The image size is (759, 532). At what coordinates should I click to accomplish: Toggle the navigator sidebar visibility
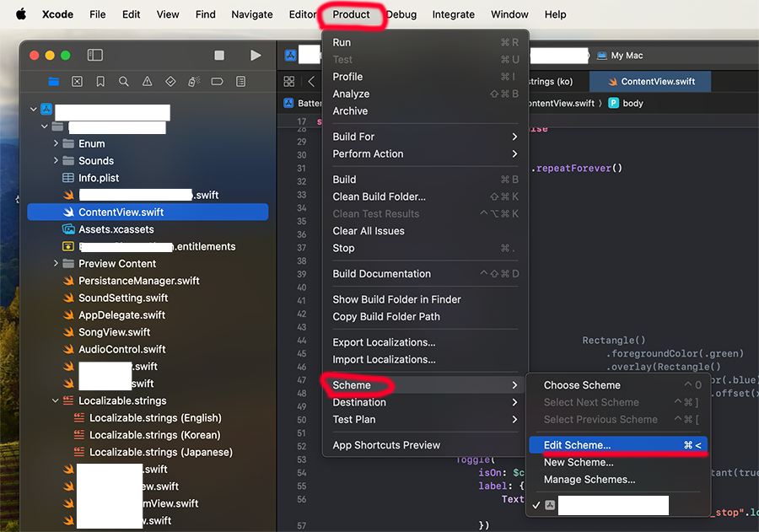pos(94,56)
